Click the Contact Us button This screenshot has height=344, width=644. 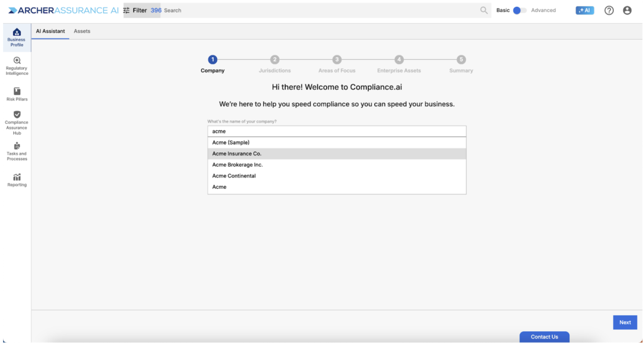(x=544, y=336)
